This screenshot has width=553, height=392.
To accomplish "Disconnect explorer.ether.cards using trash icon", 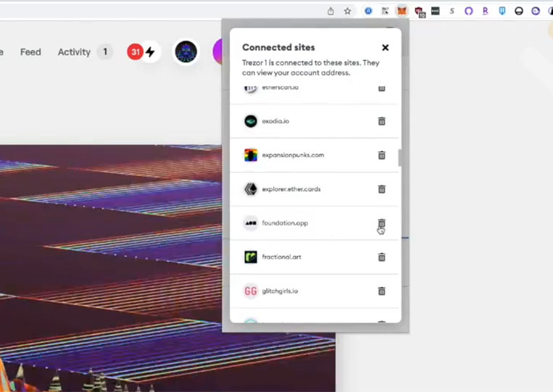I will tap(382, 189).
